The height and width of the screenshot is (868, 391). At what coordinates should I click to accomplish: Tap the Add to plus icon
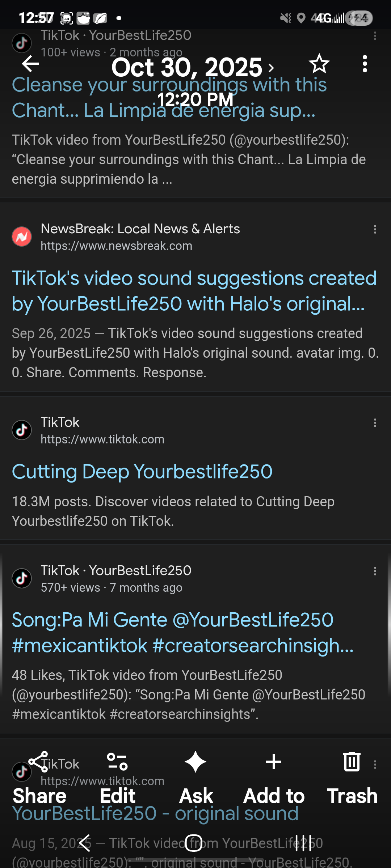274,762
